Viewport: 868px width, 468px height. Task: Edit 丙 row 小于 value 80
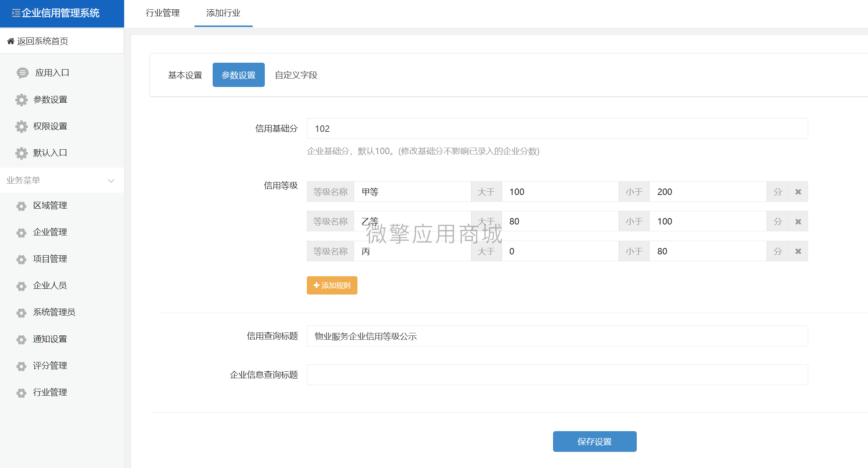pyautogui.click(x=708, y=251)
